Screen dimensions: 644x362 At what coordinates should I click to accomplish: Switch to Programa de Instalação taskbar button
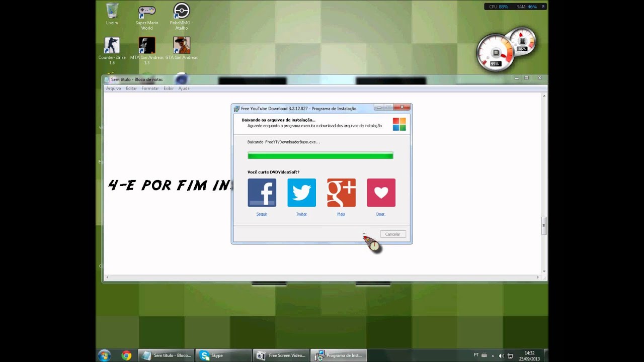click(x=339, y=355)
